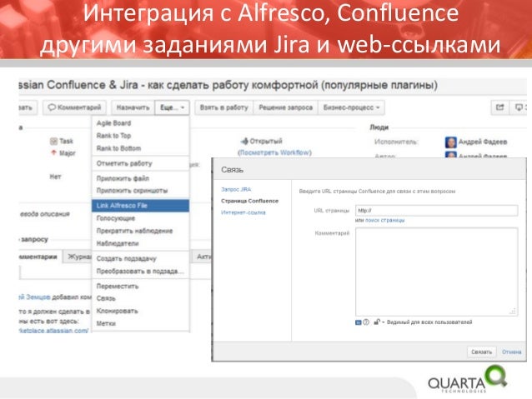This screenshot has height=399, width=532.
Task: Select Переместить menu item
Action: (x=140, y=286)
